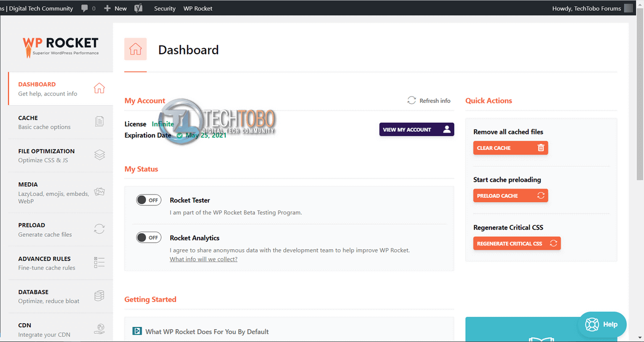This screenshot has height=342, width=644.
Task: Click the Refresh info link
Action: pyautogui.click(x=429, y=100)
